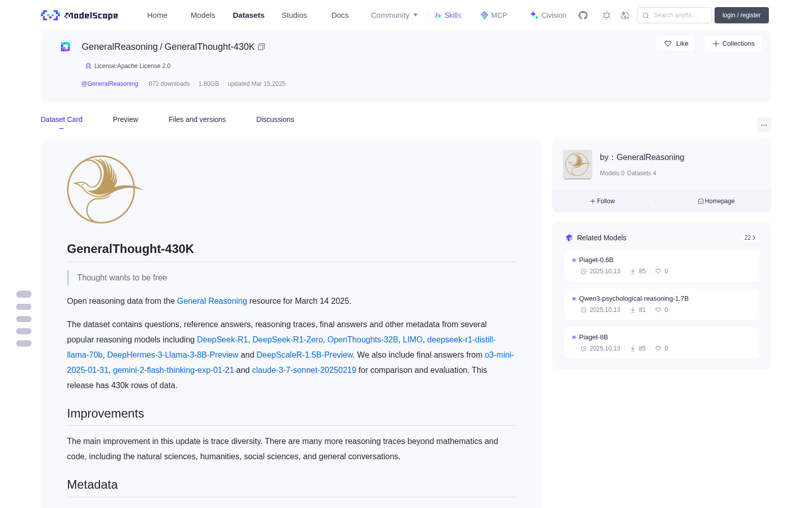Open the gemini-2-flash-thinking-exp-01-21 link

[174, 370]
